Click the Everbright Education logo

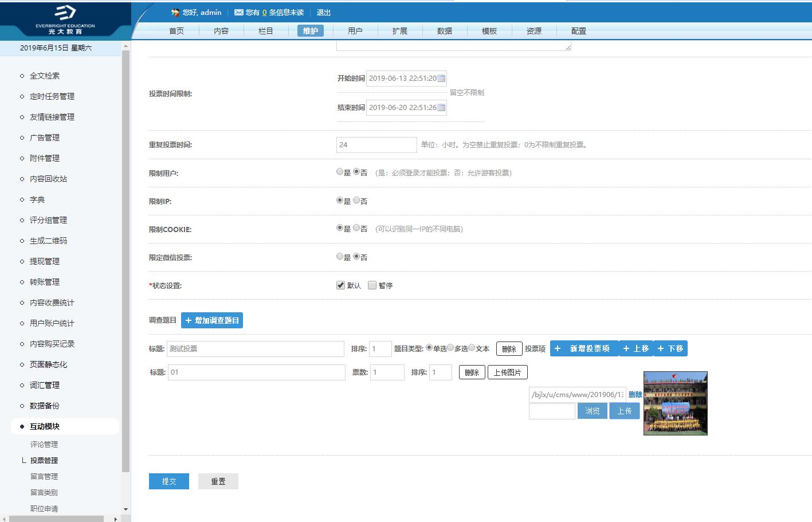(65, 20)
